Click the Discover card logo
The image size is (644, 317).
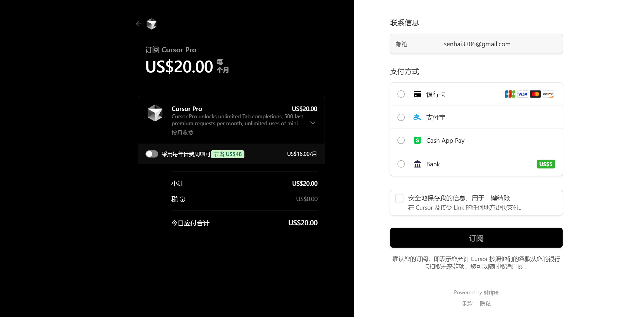tap(548, 94)
